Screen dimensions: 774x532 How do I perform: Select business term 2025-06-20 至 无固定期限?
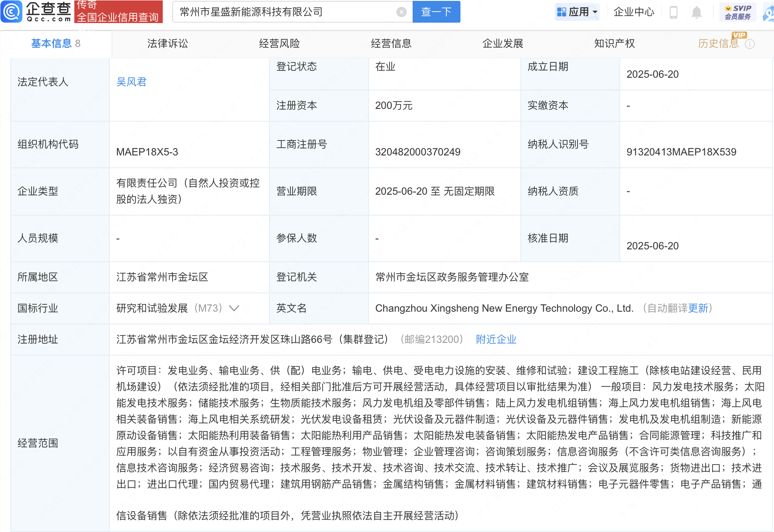pyautogui.click(x=435, y=191)
